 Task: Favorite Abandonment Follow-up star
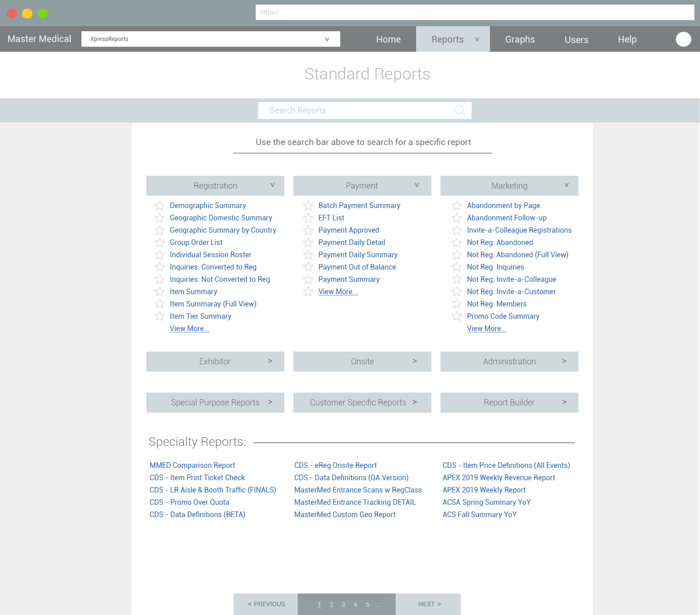[x=457, y=218]
